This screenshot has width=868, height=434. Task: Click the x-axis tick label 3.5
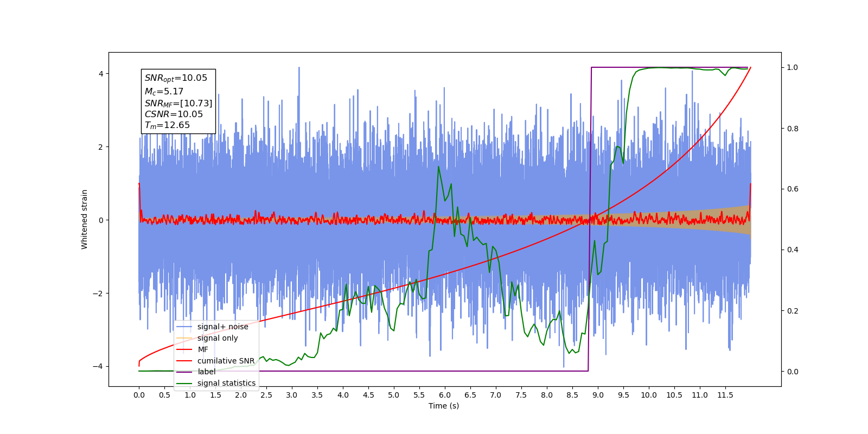317,395
